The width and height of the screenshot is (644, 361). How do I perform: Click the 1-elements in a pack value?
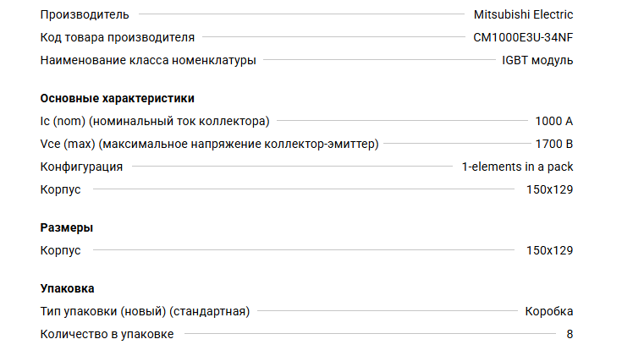click(x=517, y=167)
